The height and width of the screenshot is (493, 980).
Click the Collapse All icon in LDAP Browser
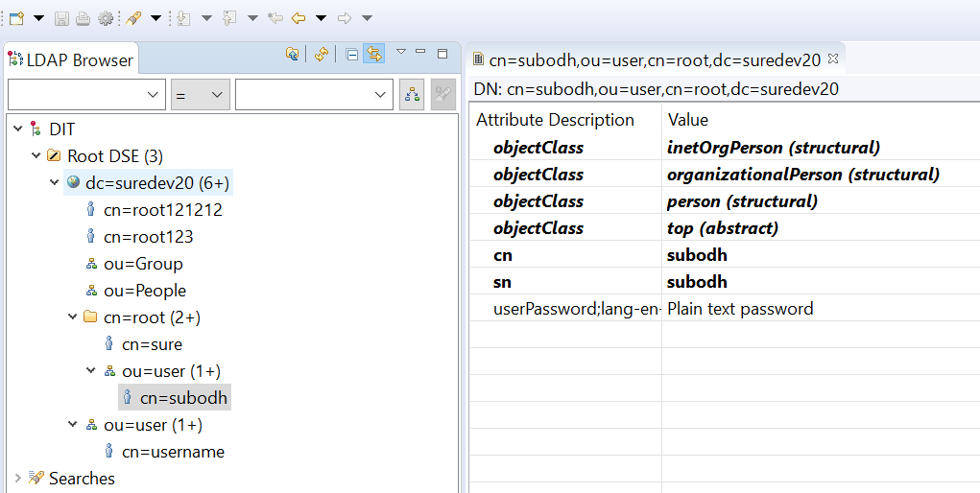[x=352, y=55]
